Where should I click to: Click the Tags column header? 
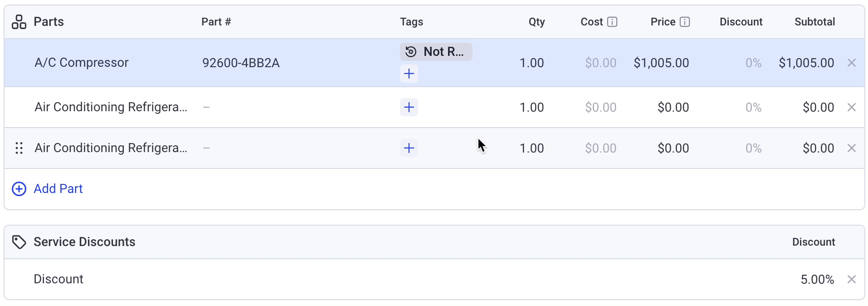pos(411,22)
